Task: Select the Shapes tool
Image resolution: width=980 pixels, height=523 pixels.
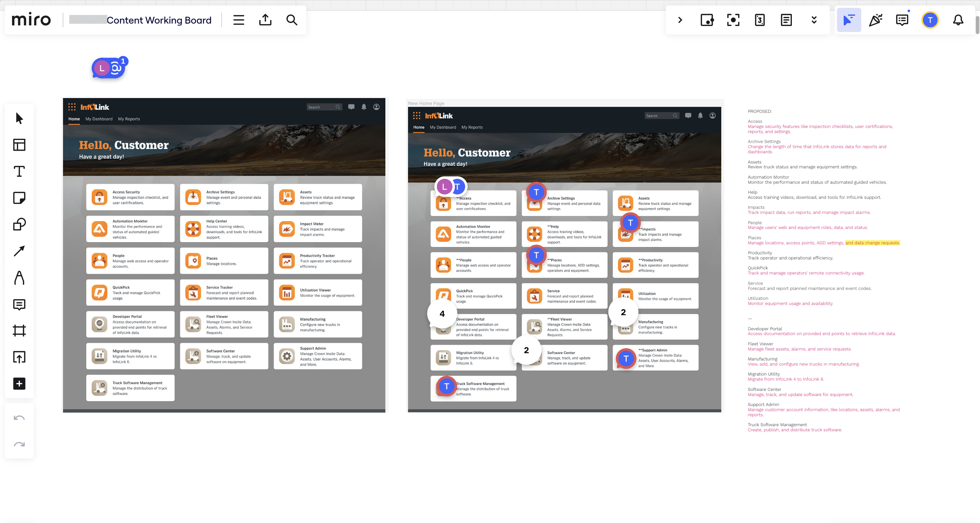Action: [19, 224]
